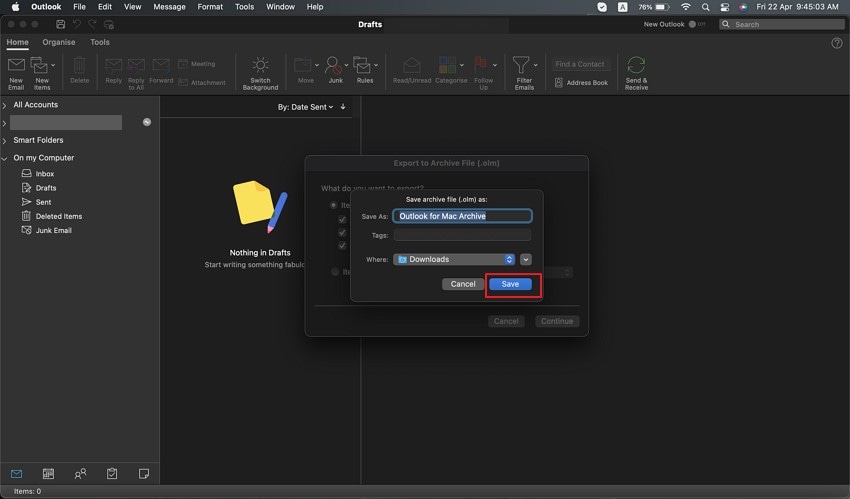Viewport: 850px width, 499px height.
Task: Select the Home ribbon tab
Action: (x=17, y=42)
